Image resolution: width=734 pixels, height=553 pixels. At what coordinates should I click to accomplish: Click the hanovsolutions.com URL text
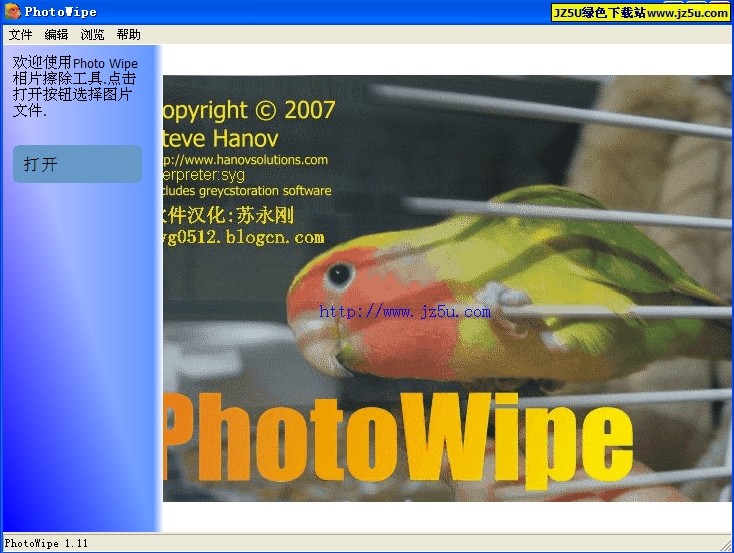point(245,160)
